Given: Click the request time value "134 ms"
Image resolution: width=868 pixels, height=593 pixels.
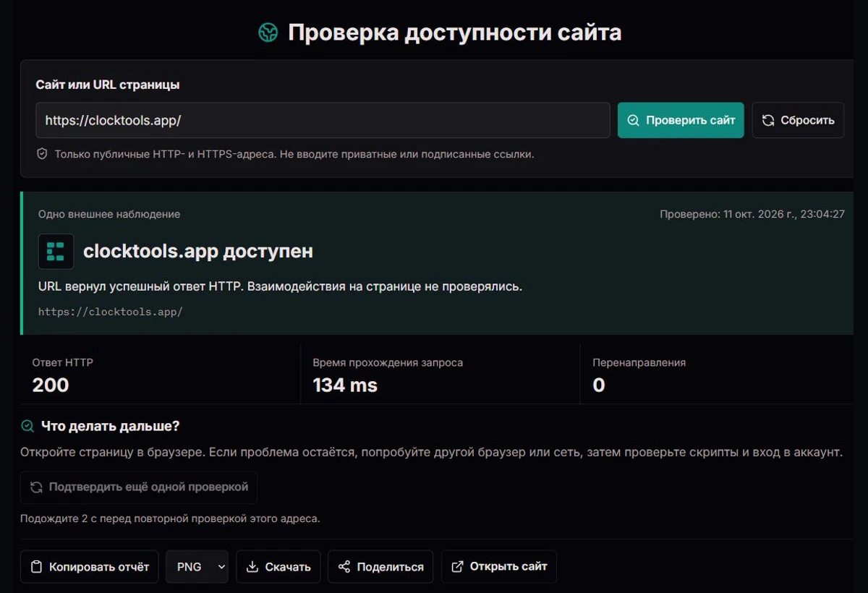Looking at the screenshot, I should tap(345, 385).
